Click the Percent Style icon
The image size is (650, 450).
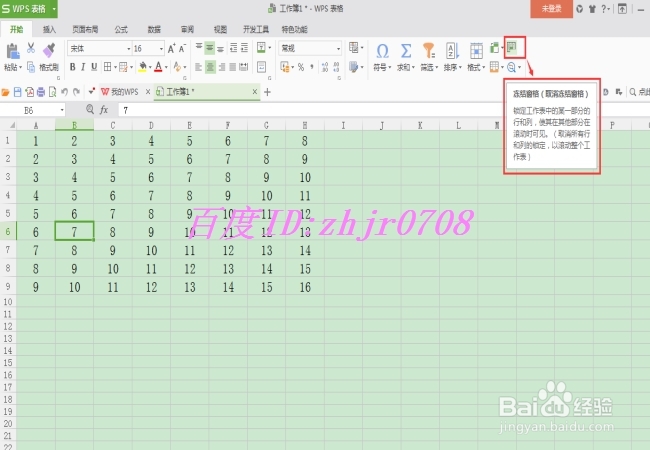point(301,67)
